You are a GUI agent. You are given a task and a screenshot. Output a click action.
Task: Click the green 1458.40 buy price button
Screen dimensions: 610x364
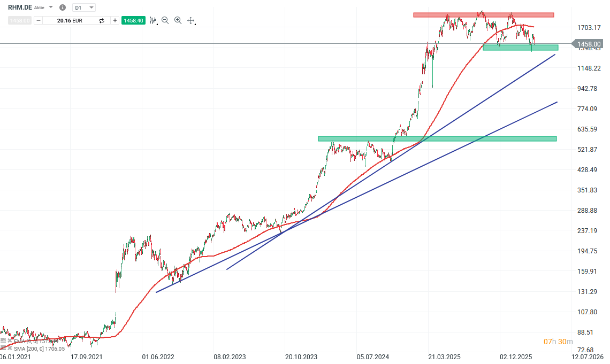133,20
